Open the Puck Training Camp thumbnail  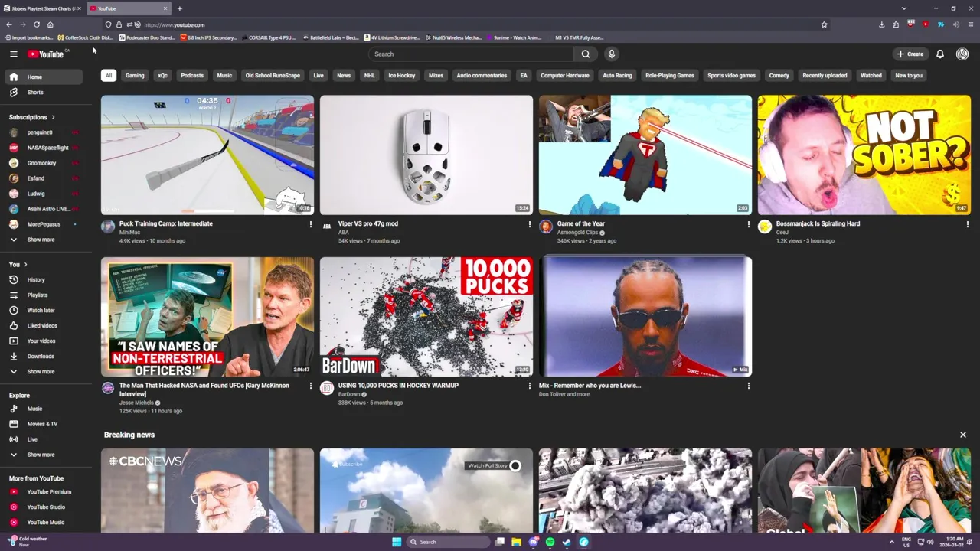pos(207,155)
